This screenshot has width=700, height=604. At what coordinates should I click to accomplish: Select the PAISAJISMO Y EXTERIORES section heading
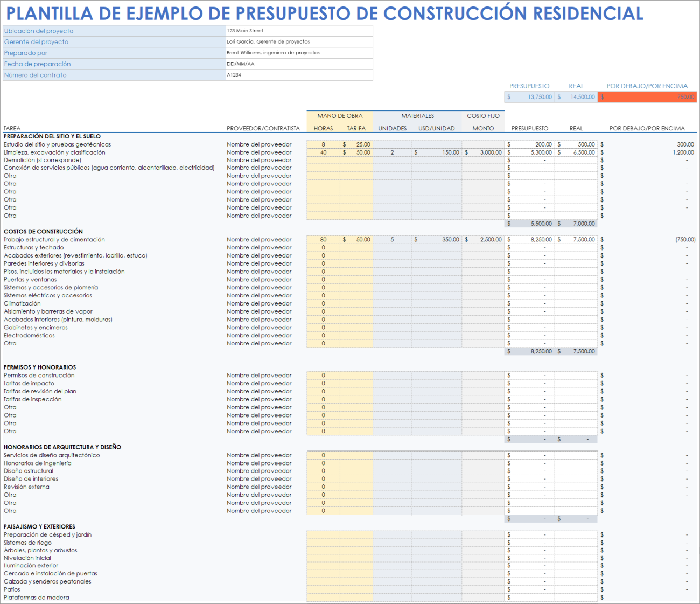click(39, 526)
